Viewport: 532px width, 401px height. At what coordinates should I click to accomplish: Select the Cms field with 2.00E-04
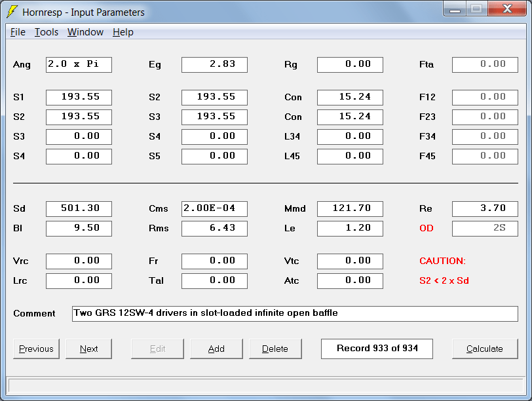pos(214,209)
